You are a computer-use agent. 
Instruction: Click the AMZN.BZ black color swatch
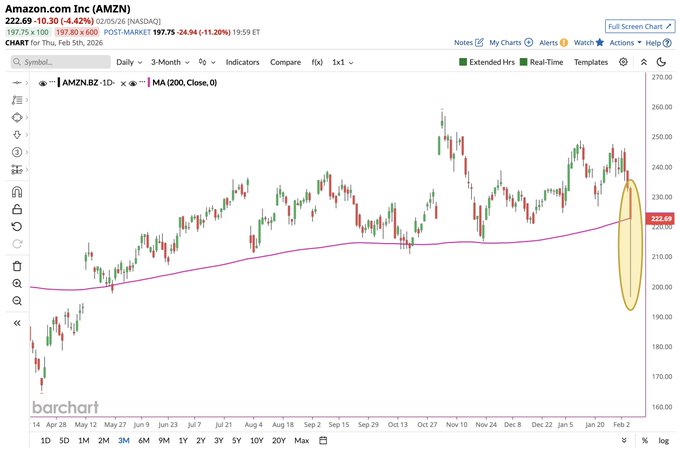tap(59, 82)
